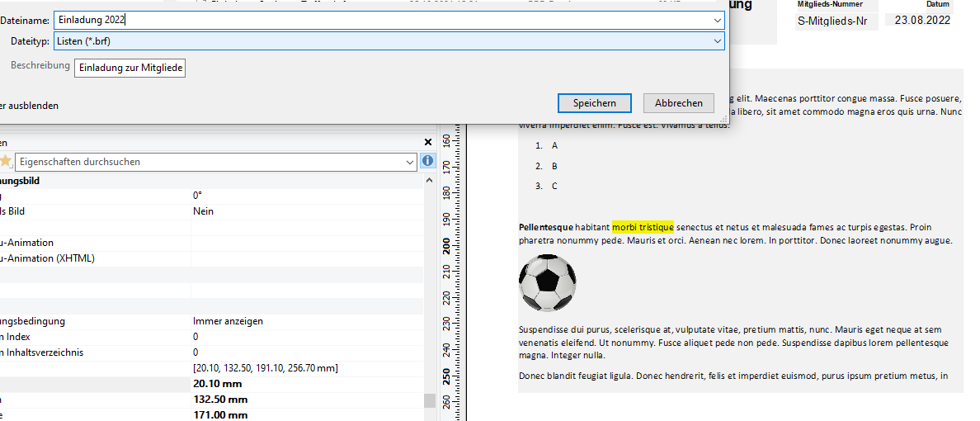The width and height of the screenshot is (980, 421).
Task: Click the dialog resize grip near Abbrechen
Action: (723, 119)
